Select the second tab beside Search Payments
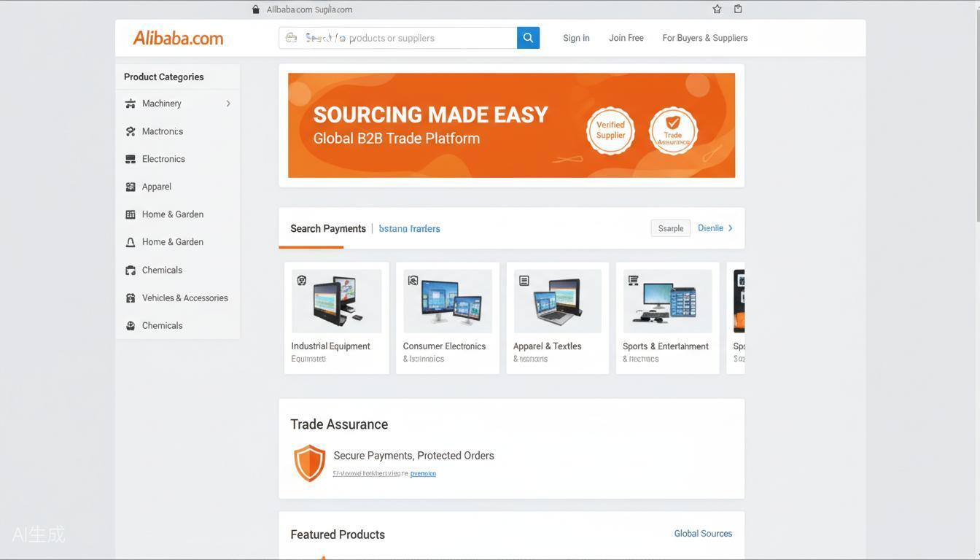 point(409,228)
